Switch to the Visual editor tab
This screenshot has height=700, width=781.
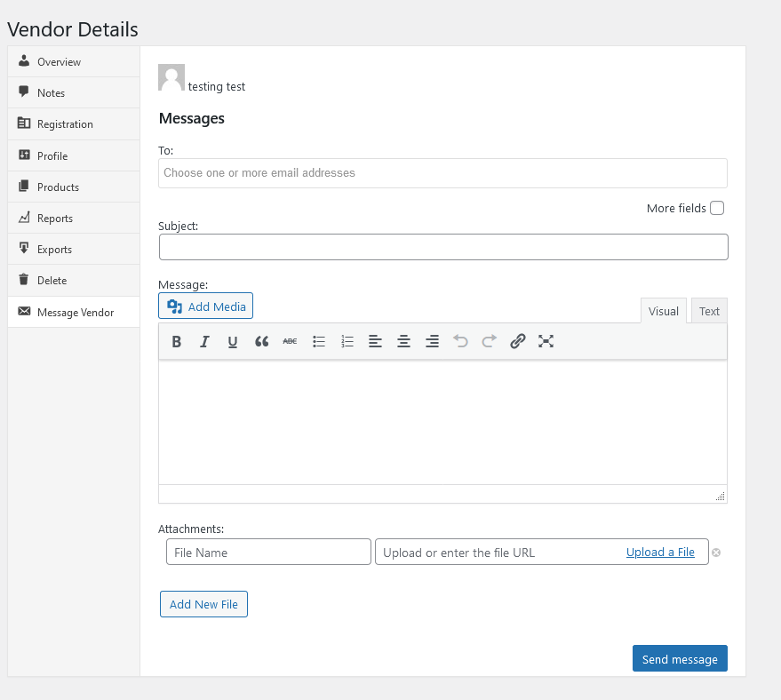(663, 311)
